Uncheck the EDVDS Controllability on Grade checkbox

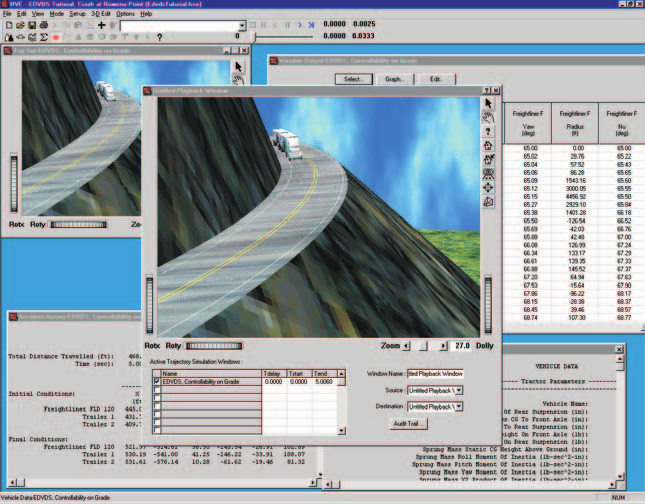tap(156, 382)
